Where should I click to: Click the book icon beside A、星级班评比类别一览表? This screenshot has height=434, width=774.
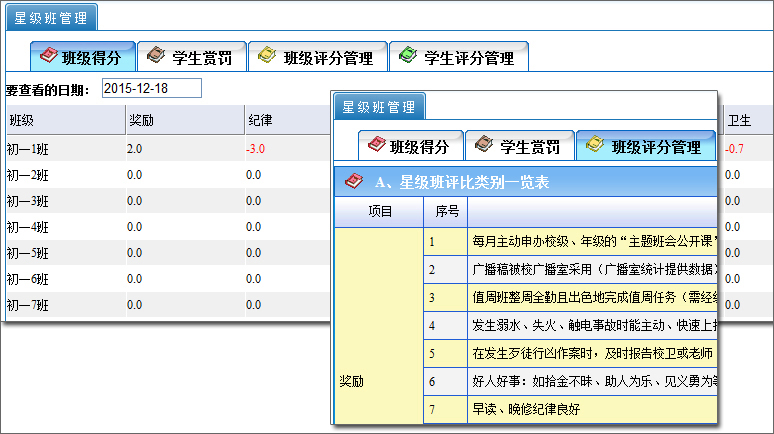353,182
